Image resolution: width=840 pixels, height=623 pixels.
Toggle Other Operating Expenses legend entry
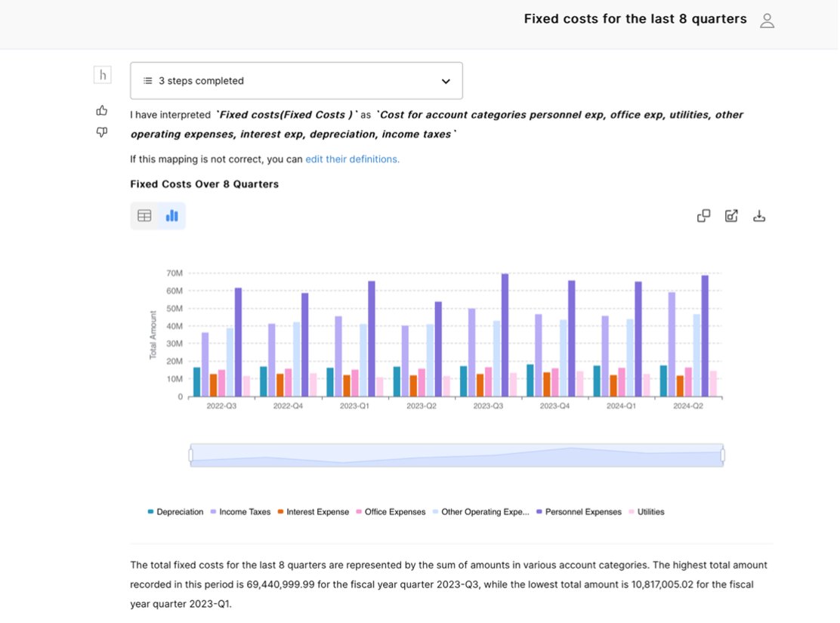coord(480,512)
